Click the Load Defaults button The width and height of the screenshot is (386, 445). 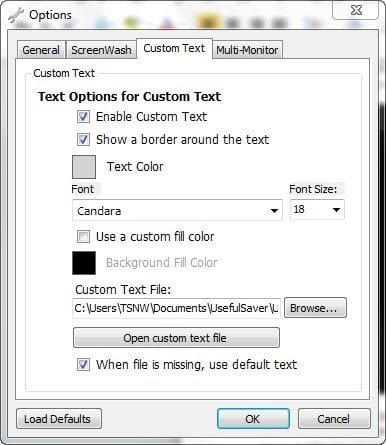click(59, 419)
